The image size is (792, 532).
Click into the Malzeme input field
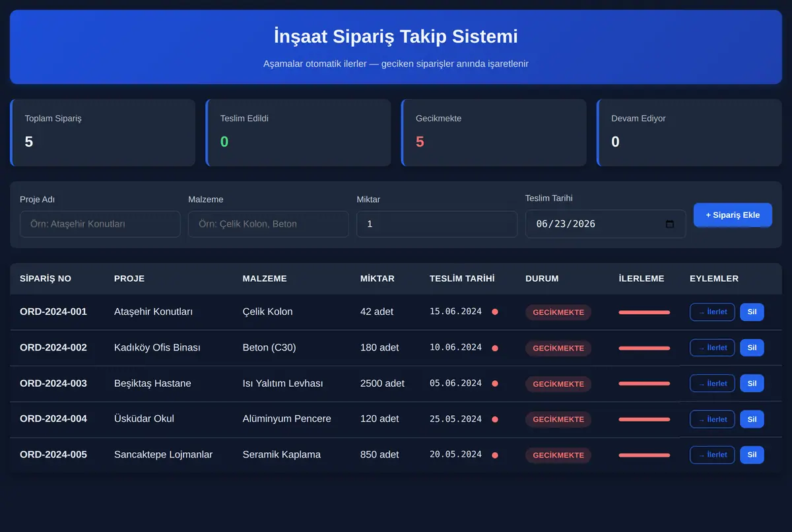pyautogui.click(x=269, y=224)
